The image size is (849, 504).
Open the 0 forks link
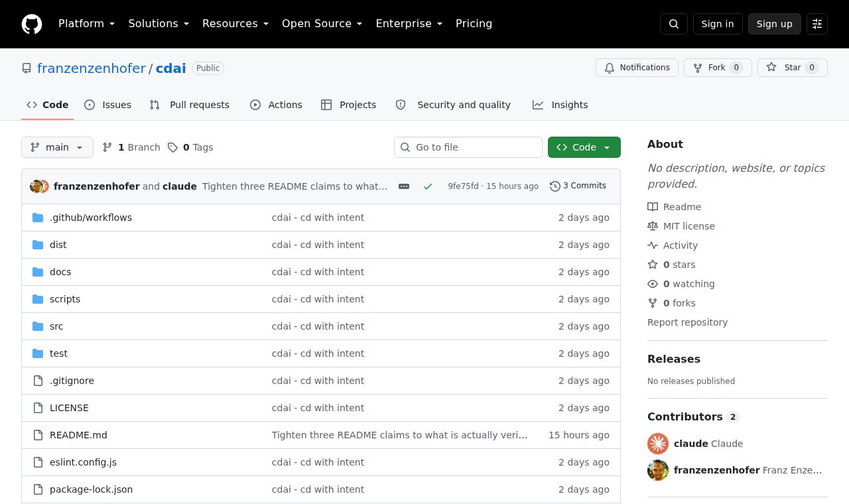672,303
